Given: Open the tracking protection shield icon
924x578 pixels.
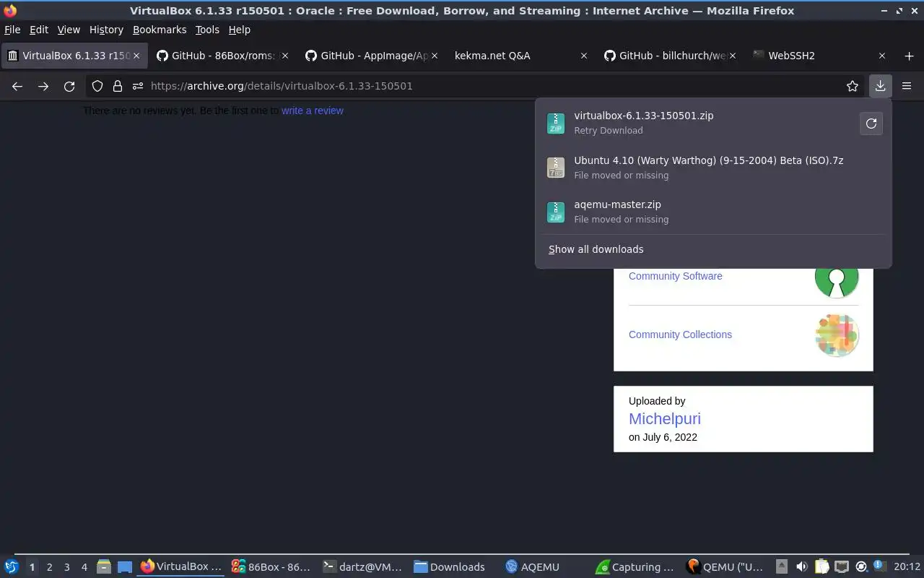Looking at the screenshot, I should tap(97, 86).
